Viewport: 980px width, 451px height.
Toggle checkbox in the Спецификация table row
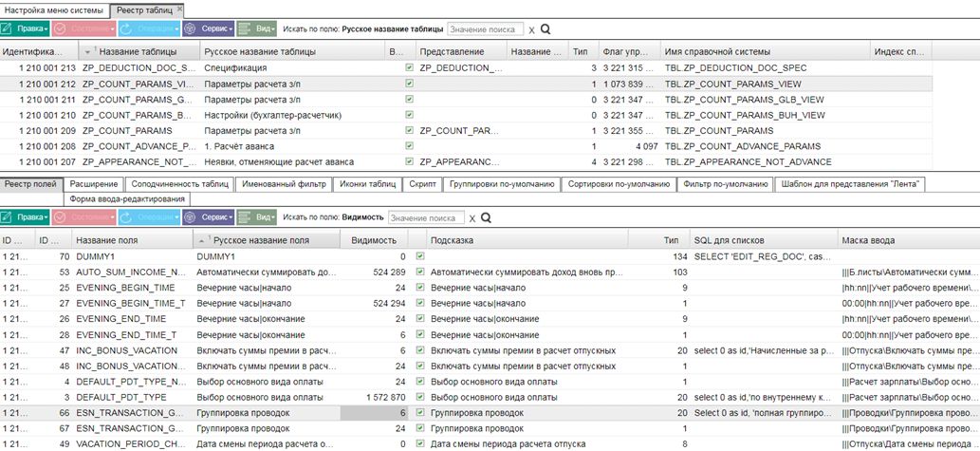click(410, 66)
